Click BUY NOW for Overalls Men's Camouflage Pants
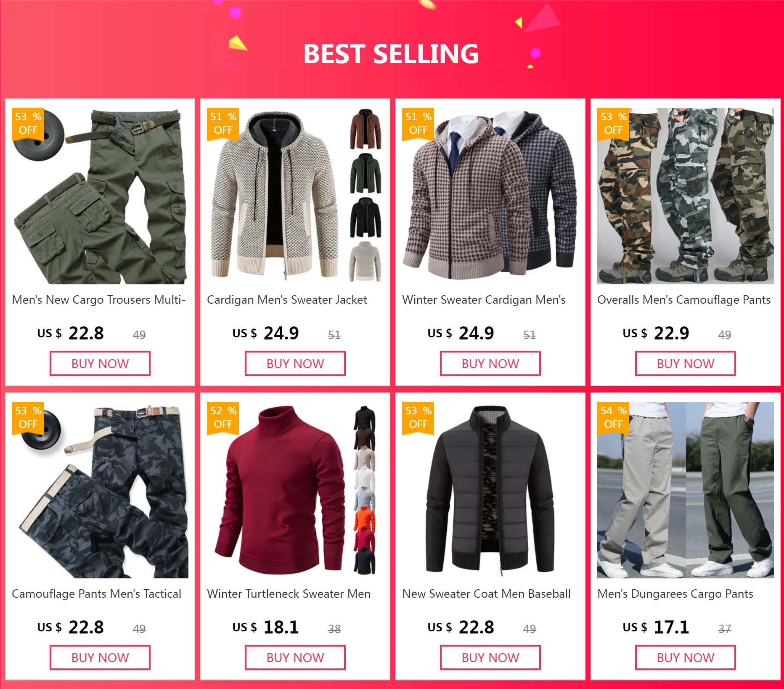This screenshot has width=784, height=689. (686, 363)
